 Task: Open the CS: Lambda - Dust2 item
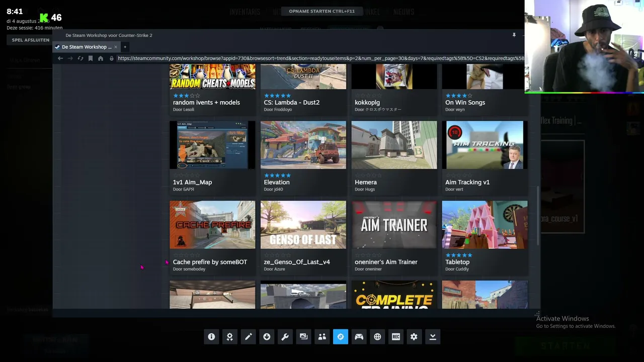[292, 102]
